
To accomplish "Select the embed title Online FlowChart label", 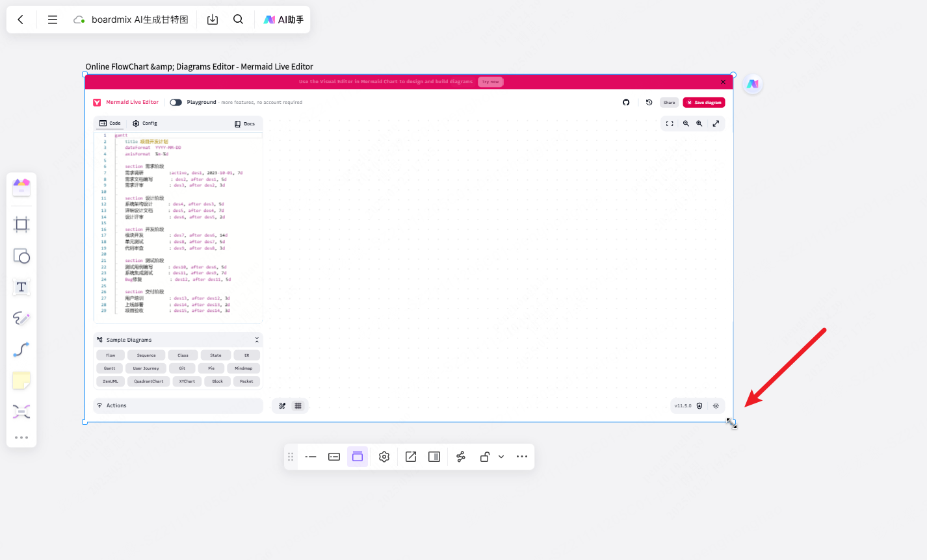I will (199, 66).
